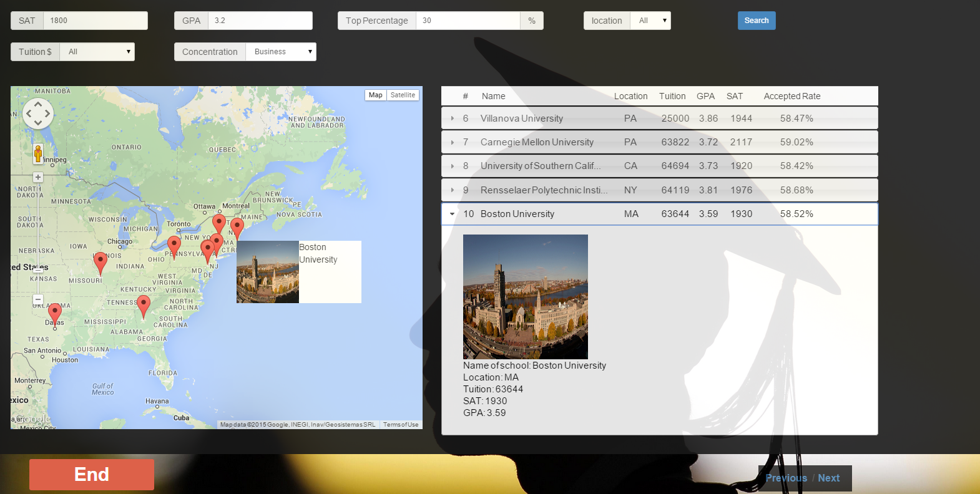Click the Google logo on the map

(x=32, y=419)
